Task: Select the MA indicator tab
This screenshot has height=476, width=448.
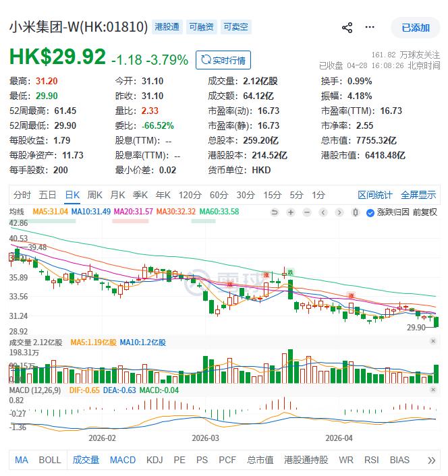Action: click(x=22, y=460)
